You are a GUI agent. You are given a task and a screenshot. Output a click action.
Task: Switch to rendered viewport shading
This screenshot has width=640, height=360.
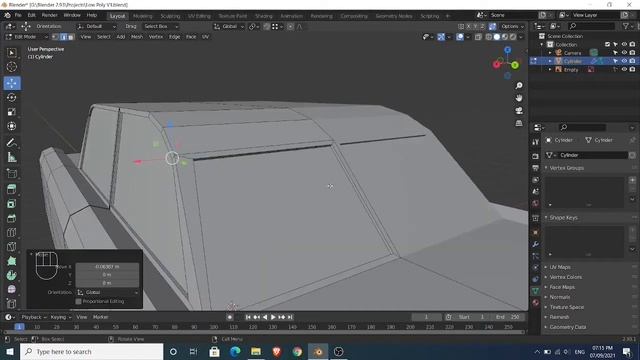[x=513, y=37]
